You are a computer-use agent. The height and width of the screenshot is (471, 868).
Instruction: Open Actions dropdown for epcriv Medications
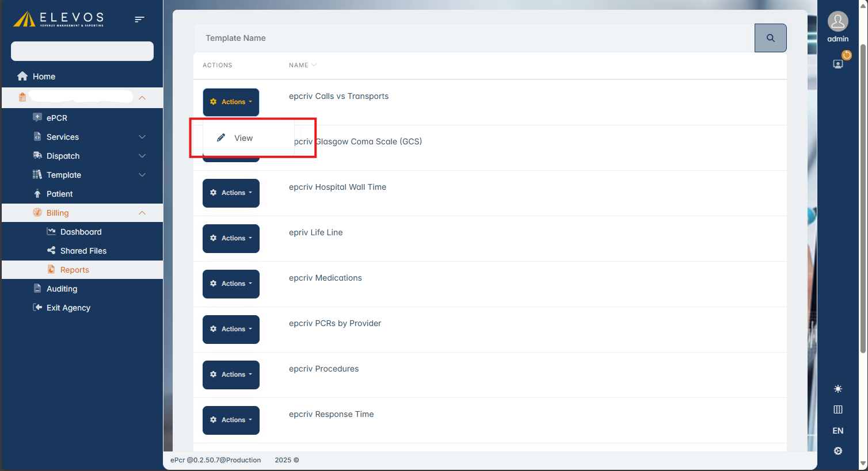click(x=231, y=284)
